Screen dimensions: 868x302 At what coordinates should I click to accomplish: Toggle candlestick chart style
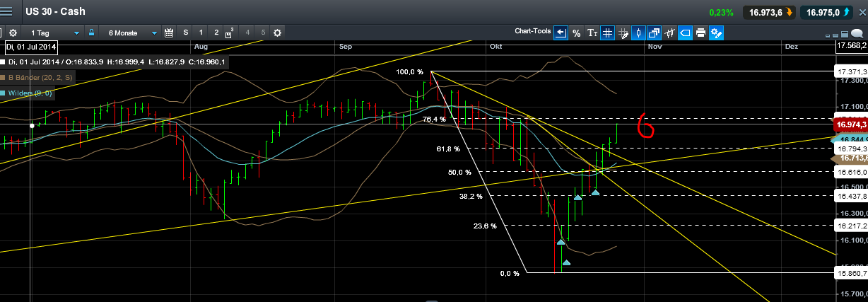pyautogui.click(x=639, y=33)
